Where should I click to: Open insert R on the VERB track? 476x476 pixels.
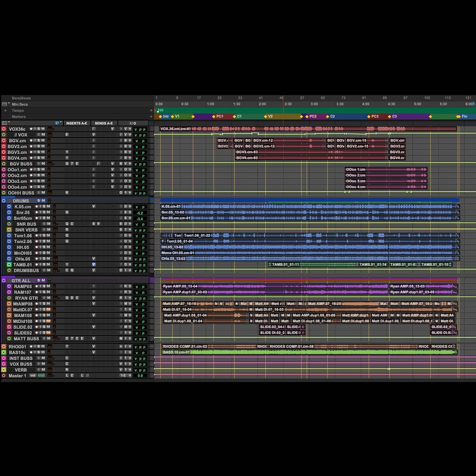(67, 370)
